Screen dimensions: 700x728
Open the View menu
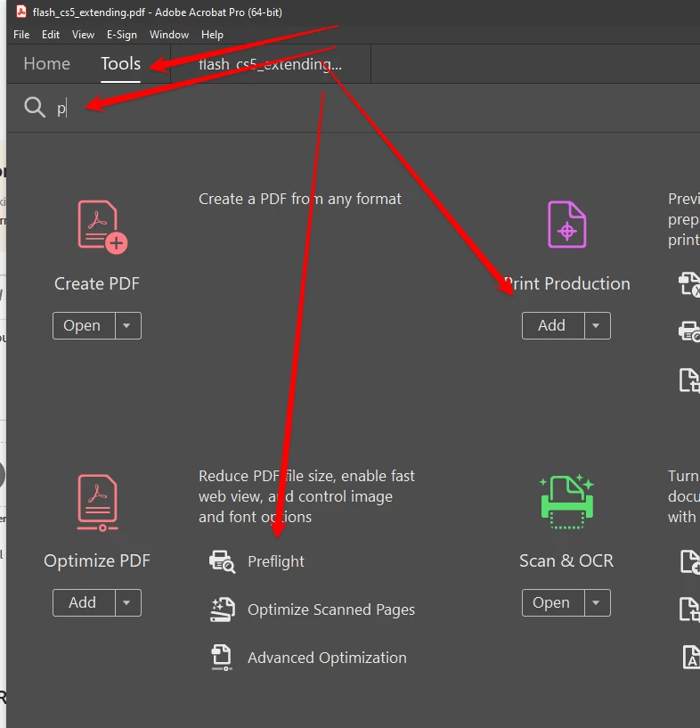[x=83, y=35]
